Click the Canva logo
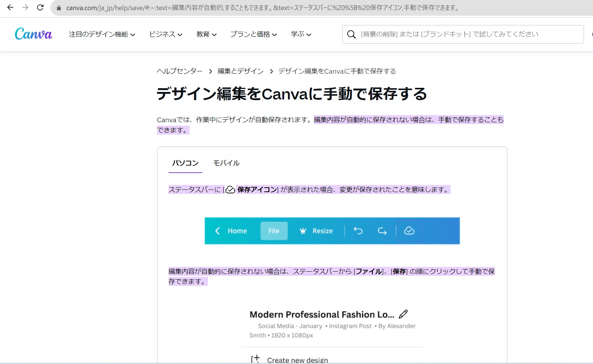Screen dimensions: 593x364 pos(34,34)
